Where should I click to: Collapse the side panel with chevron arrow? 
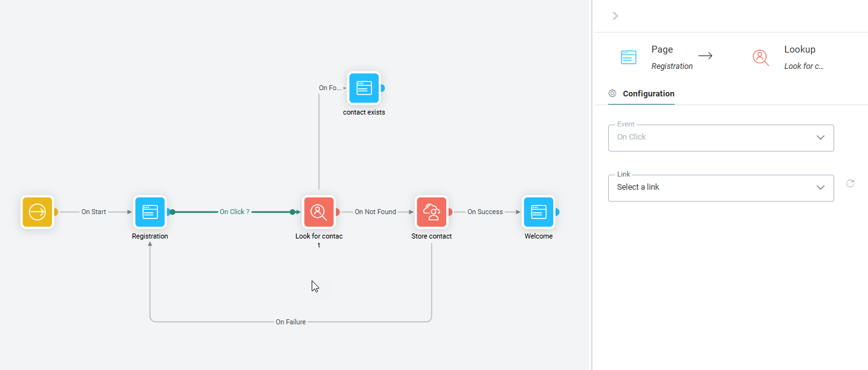click(615, 16)
